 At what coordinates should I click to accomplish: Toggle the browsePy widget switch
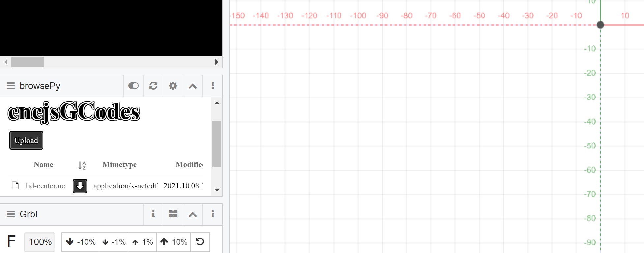pos(133,86)
